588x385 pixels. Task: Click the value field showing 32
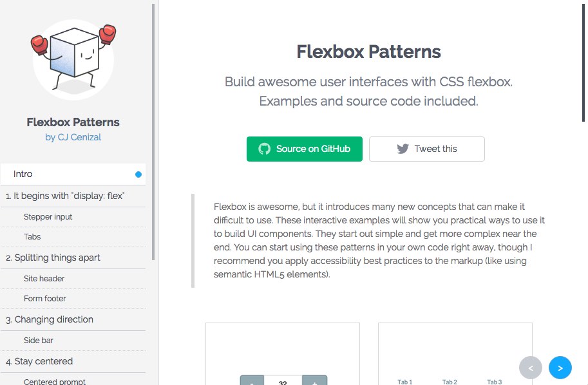pos(283,381)
